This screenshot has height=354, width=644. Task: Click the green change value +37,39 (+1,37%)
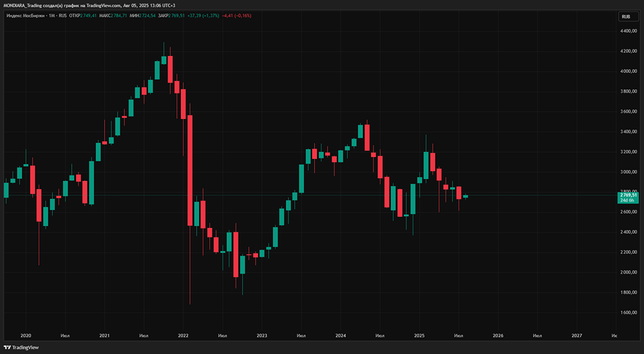pyautogui.click(x=203, y=15)
